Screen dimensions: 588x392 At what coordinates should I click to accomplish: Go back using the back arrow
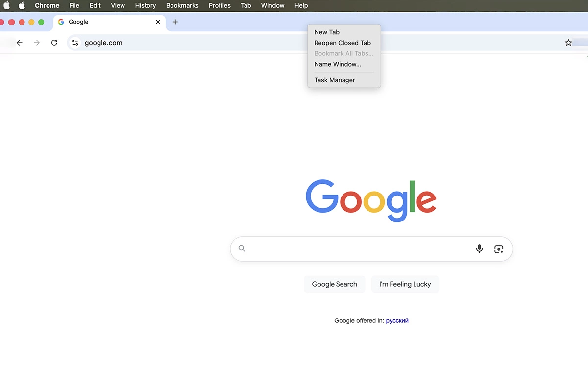click(19, 43)
